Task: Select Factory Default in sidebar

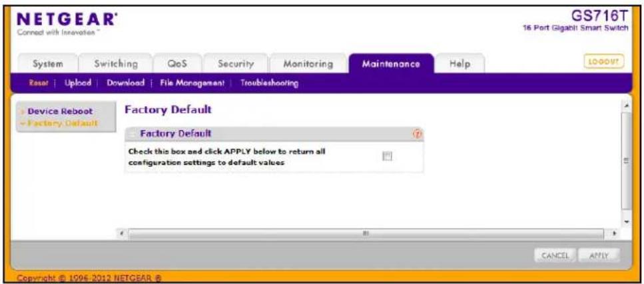Action: [x=63, y=124]
